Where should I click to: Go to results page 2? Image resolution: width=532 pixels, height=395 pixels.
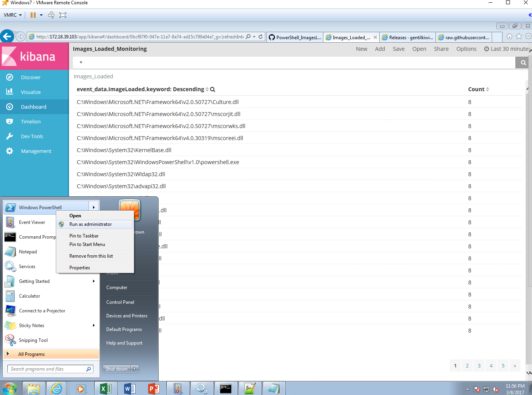[467, 366]
